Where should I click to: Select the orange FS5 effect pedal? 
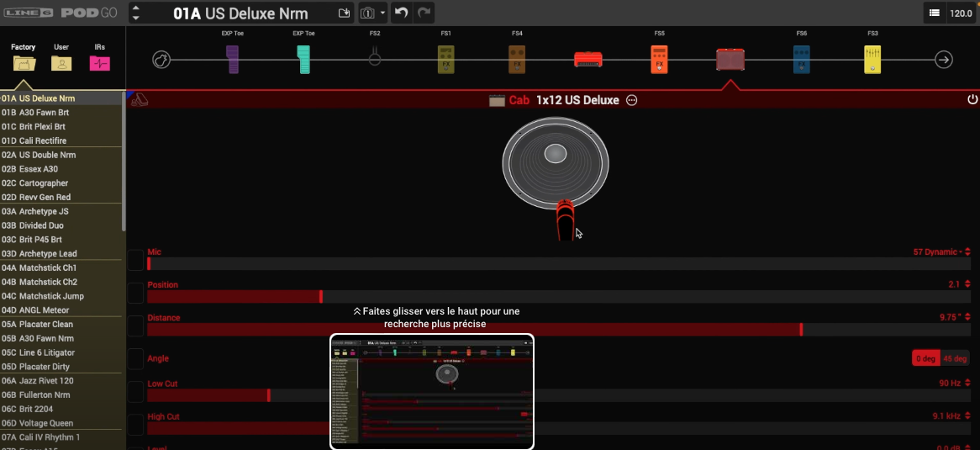point(659,60)
